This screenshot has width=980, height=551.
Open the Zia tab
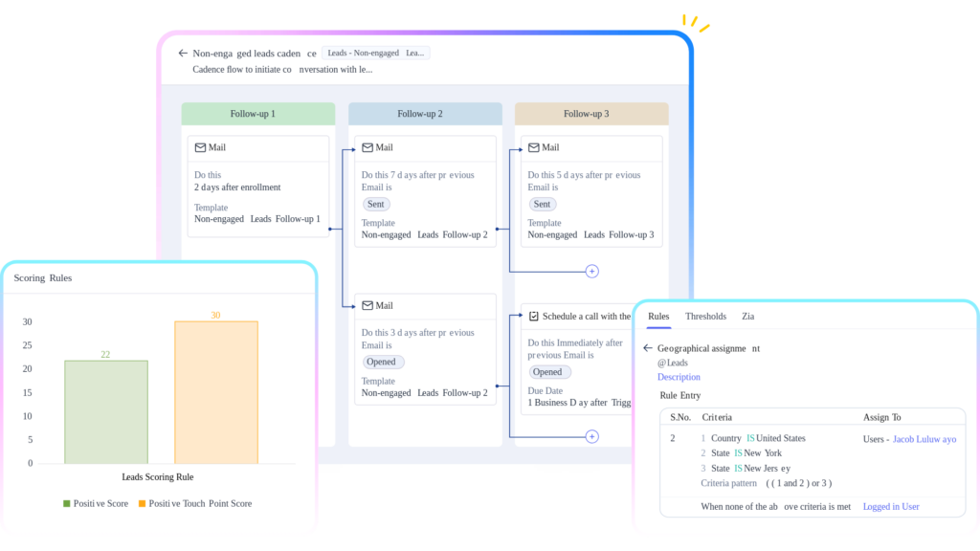pyautogui.click(x=747, y=317)
